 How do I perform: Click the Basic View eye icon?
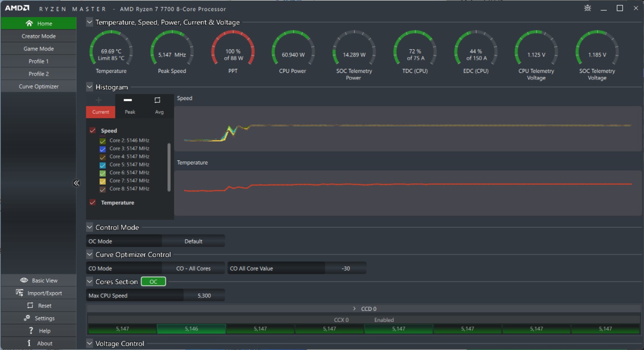pos(24,280)
